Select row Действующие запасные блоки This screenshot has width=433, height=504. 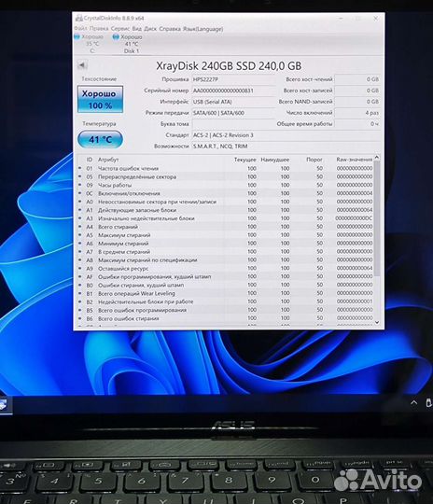tap(225, 210)
